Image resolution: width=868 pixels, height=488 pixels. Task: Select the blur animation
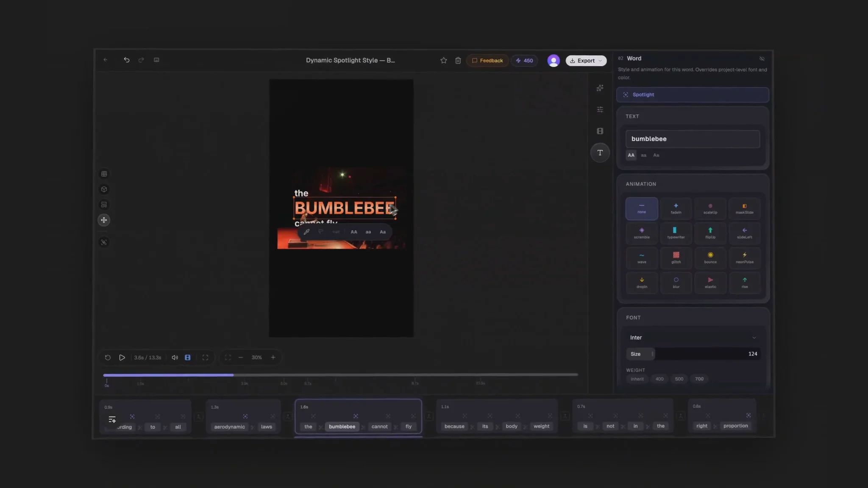point(676,283)
